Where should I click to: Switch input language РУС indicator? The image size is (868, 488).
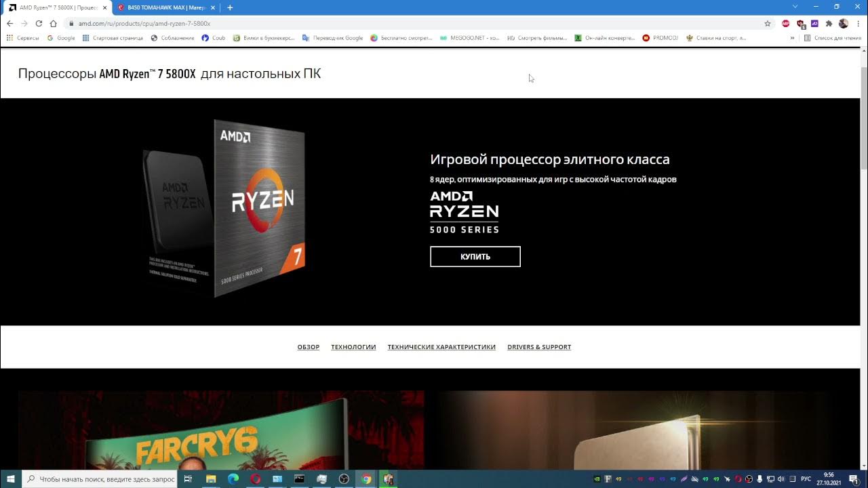(806, 479)
